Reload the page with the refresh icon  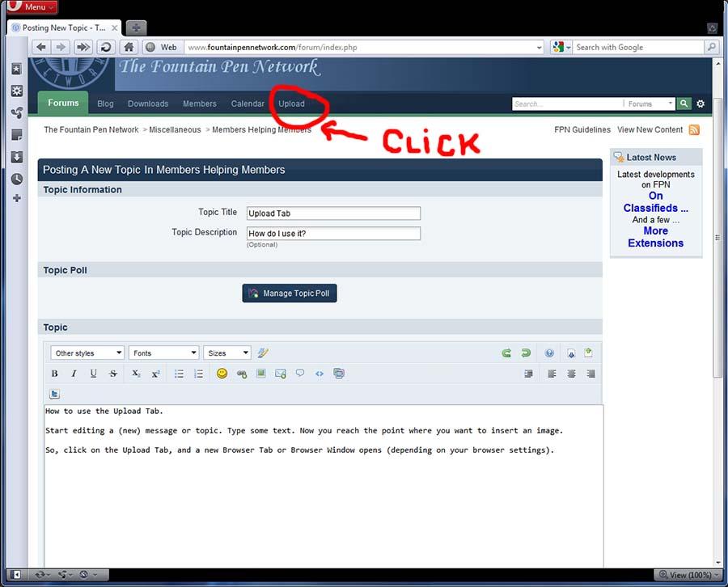coord(105,47)
